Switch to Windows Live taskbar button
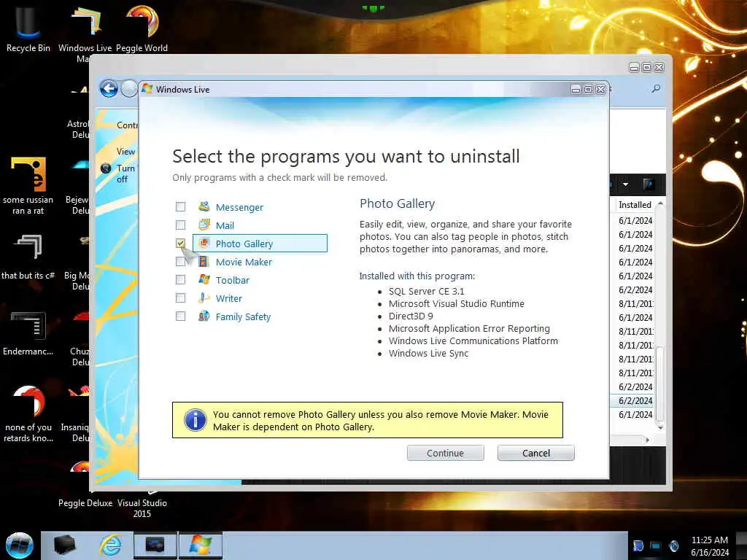Screen dimensions: 747x560 click(200, 545)
